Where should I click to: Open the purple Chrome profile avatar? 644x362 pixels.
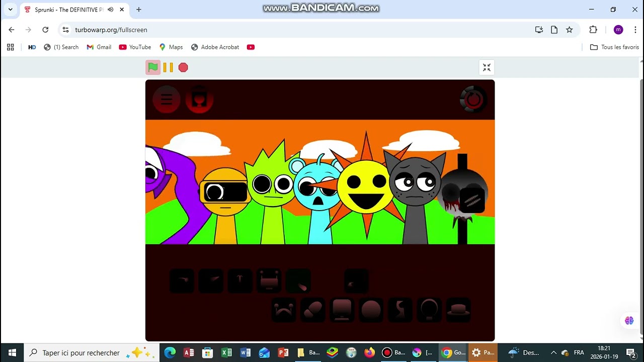618,30
